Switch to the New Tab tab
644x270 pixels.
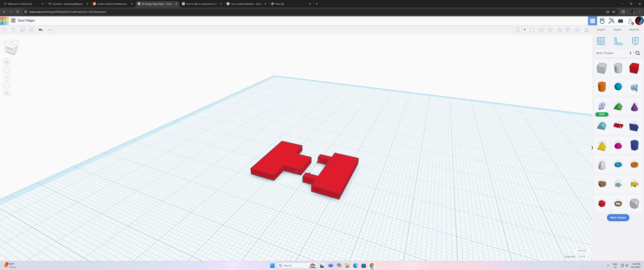click(291, 4)
